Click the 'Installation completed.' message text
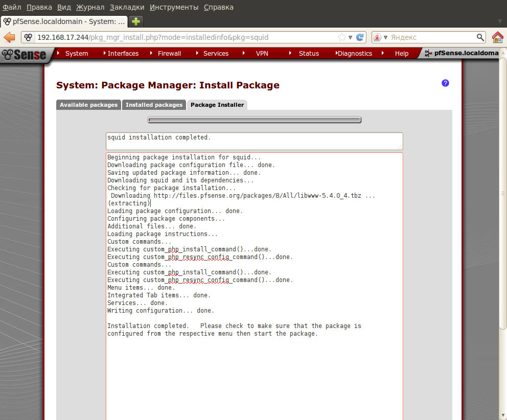This screenshot has height=420, width=507. tap(148, 326)
